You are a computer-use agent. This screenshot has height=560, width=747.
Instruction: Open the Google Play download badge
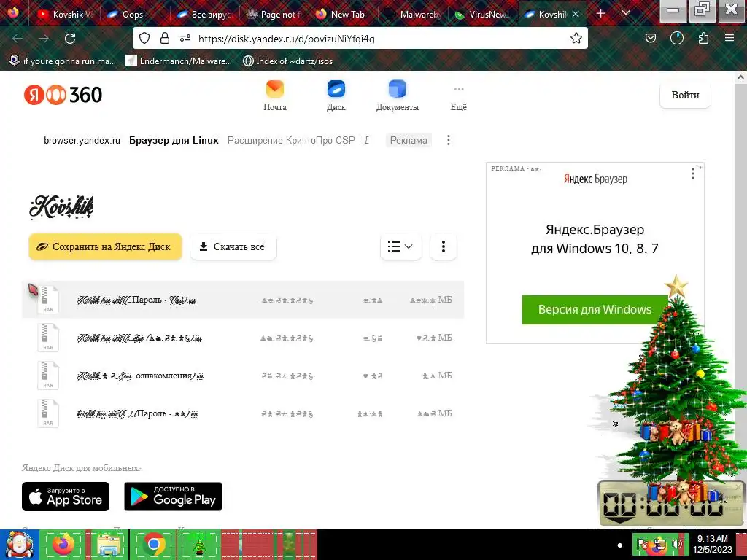point(174,497)
